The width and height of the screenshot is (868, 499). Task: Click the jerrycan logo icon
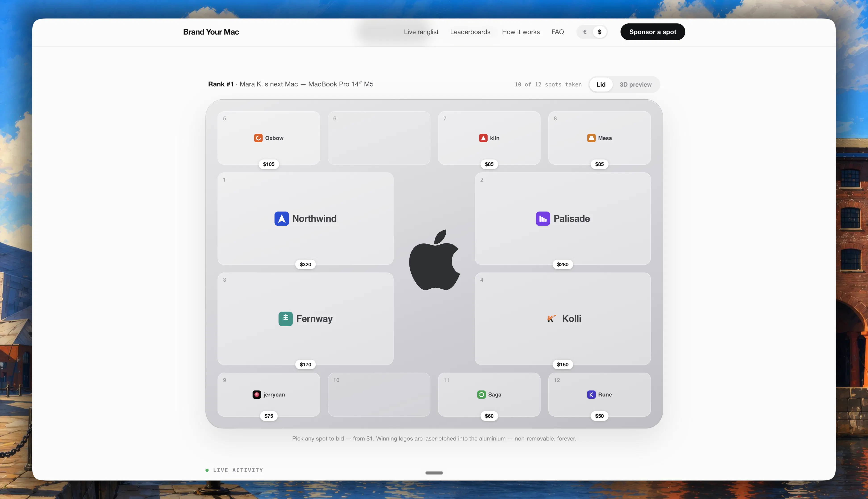[257, 394]
